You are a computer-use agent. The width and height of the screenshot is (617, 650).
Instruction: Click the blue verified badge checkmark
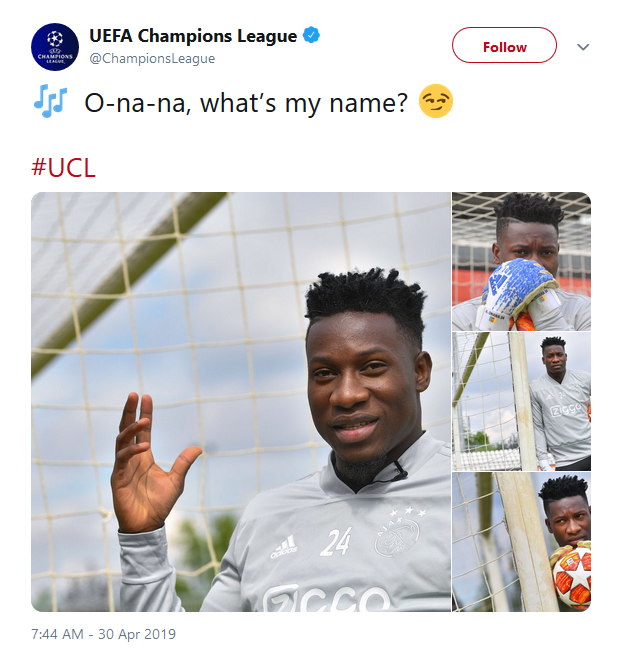311,36
